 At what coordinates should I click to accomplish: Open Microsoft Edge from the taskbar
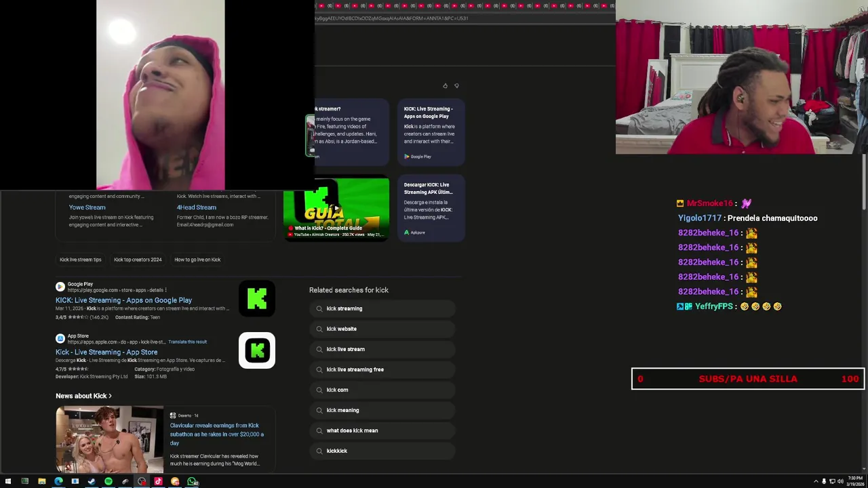[58, 481]
